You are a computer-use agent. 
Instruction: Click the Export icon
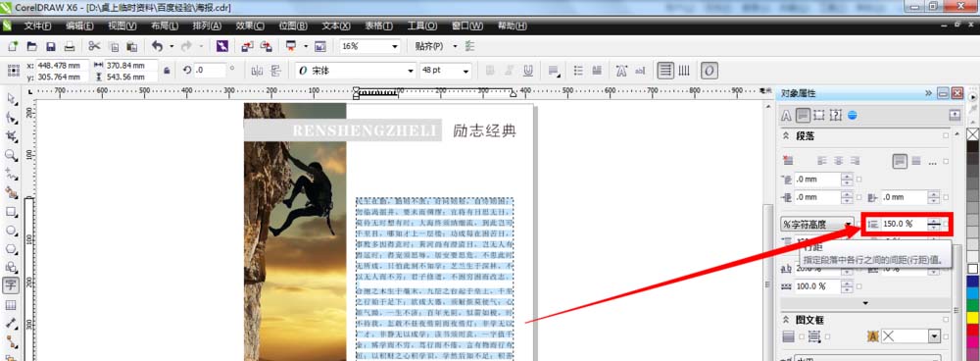(x=267, y=47)
